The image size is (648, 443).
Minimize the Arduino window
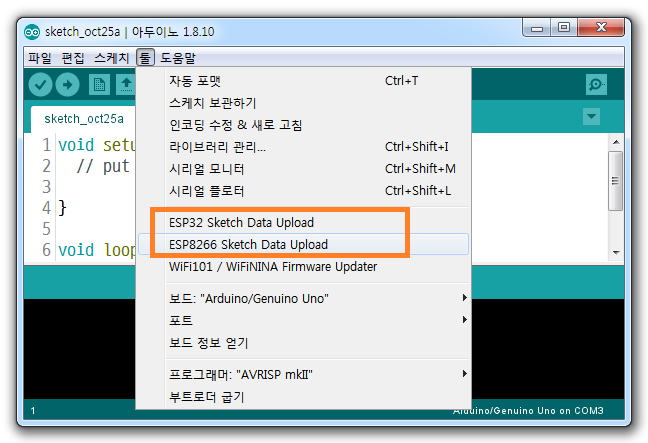(x=536, y=28)
